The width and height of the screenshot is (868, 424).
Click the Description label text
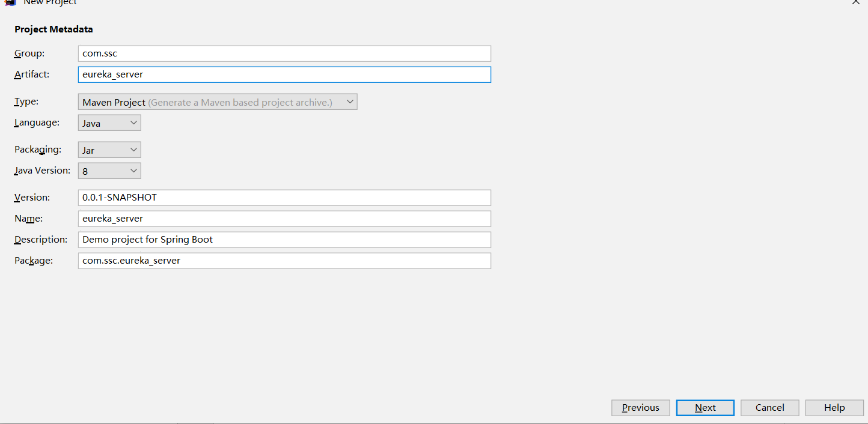41,240
